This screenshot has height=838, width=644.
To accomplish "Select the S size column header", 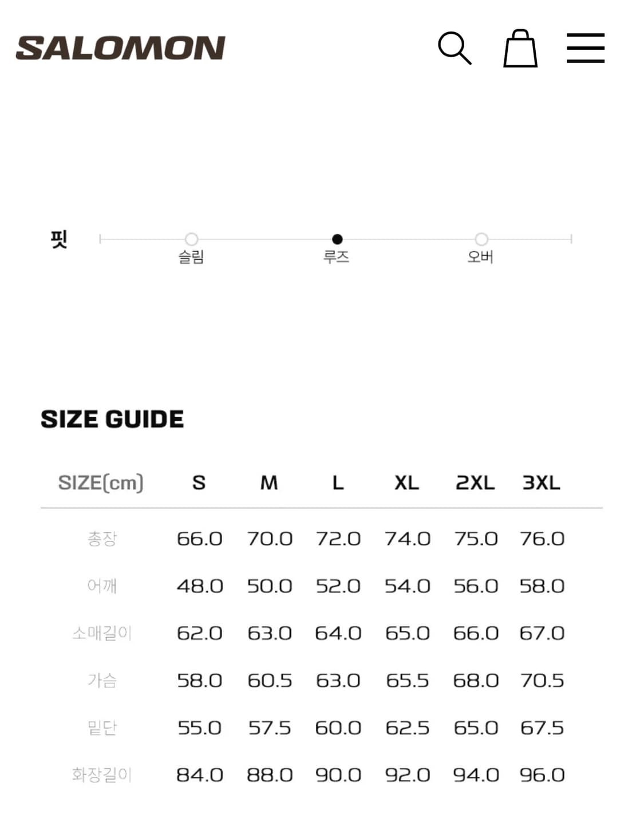I will pos(199,483).
